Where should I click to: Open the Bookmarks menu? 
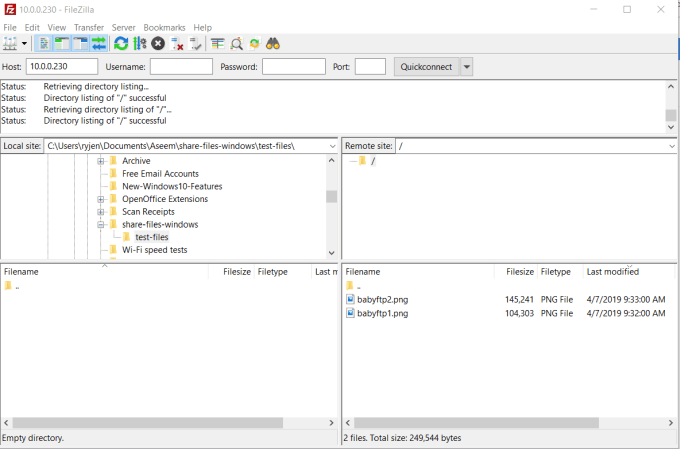coord(164,27)
